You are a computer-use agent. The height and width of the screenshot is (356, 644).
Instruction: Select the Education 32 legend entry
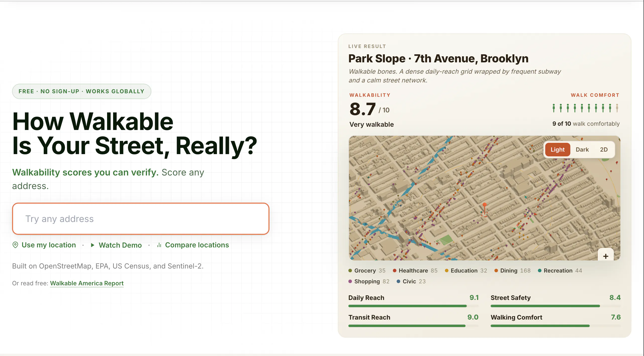tap(466, 271)
